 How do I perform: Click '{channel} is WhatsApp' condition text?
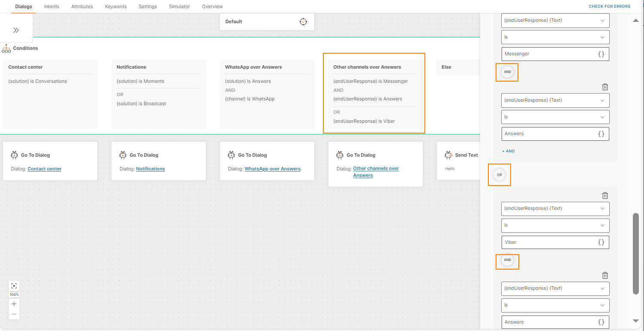(x=250, y=99)
